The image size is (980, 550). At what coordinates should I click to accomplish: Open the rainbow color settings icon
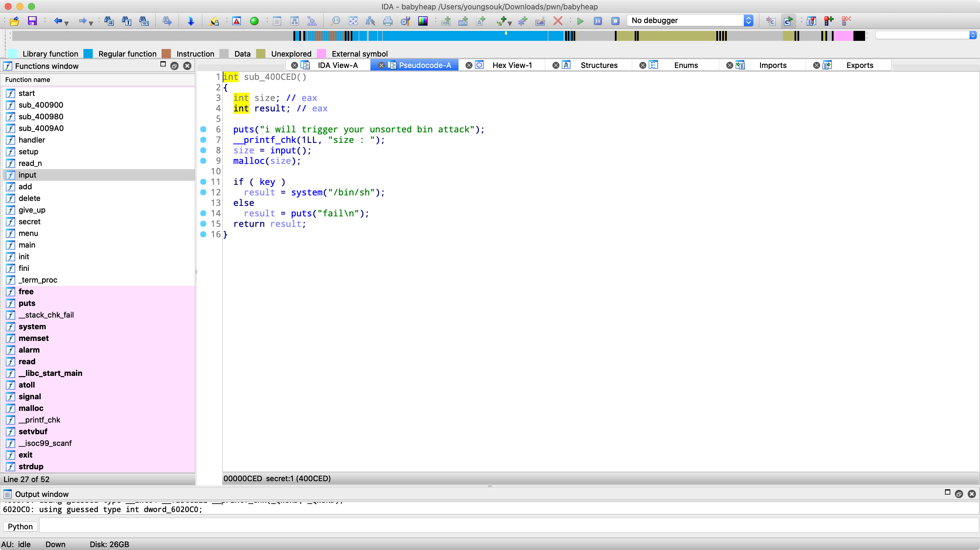pyautogui.click(x=423, y=21)
